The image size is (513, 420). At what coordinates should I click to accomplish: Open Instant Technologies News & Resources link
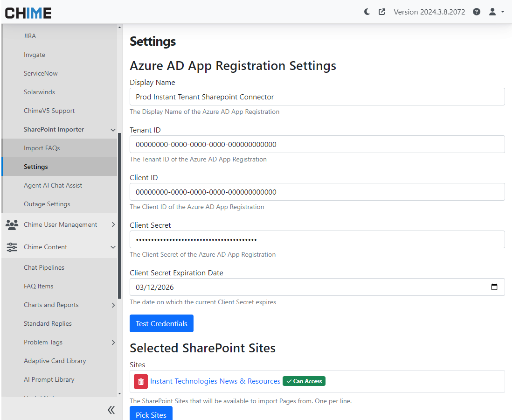[x=215, y=381]
